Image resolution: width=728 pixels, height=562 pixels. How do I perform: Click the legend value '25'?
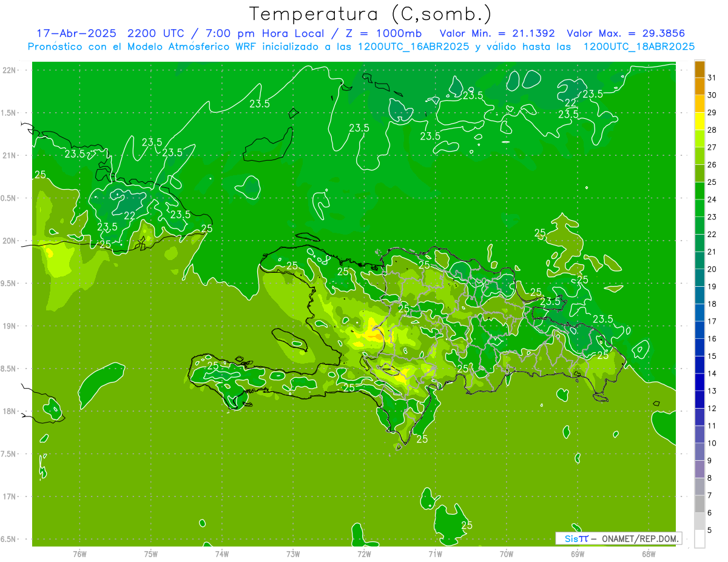click(712, 182)
